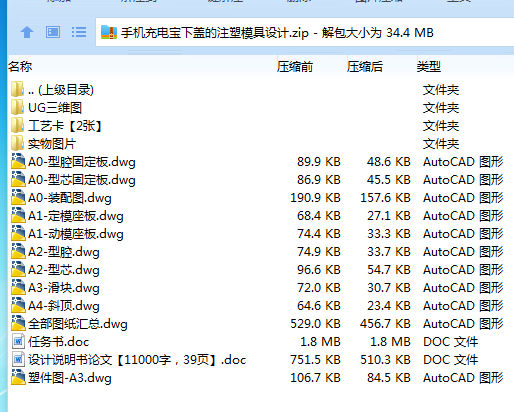This screenshot has height=412, width=514.
Task: Switch to the icon view mode button
Action: [53, 32]
